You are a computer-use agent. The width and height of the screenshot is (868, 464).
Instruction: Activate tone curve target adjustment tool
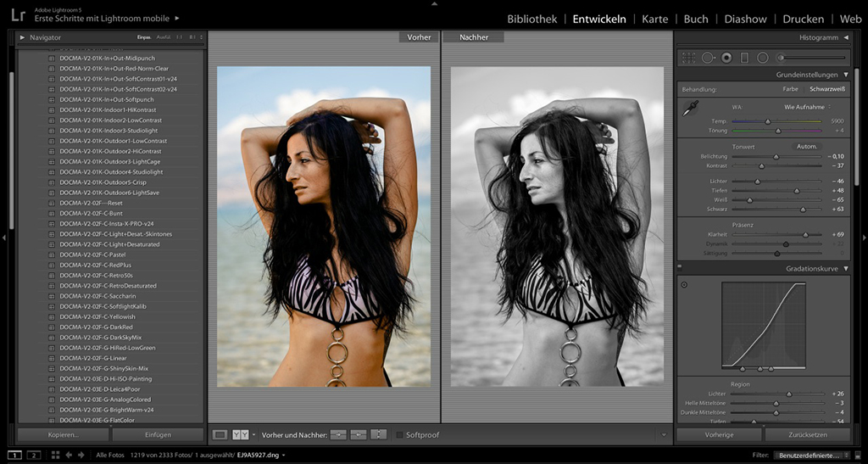[x=684, y=285]
